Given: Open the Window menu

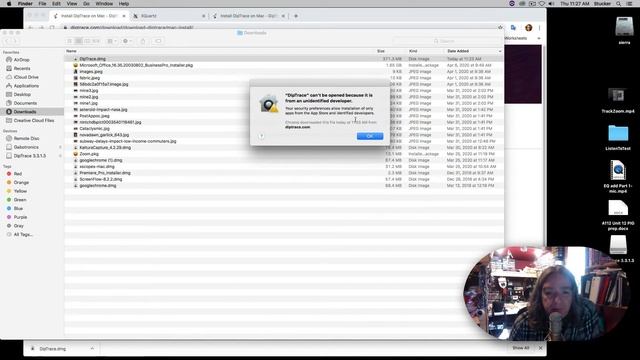Looking at the screenshot, I should [x=104, y=4].
